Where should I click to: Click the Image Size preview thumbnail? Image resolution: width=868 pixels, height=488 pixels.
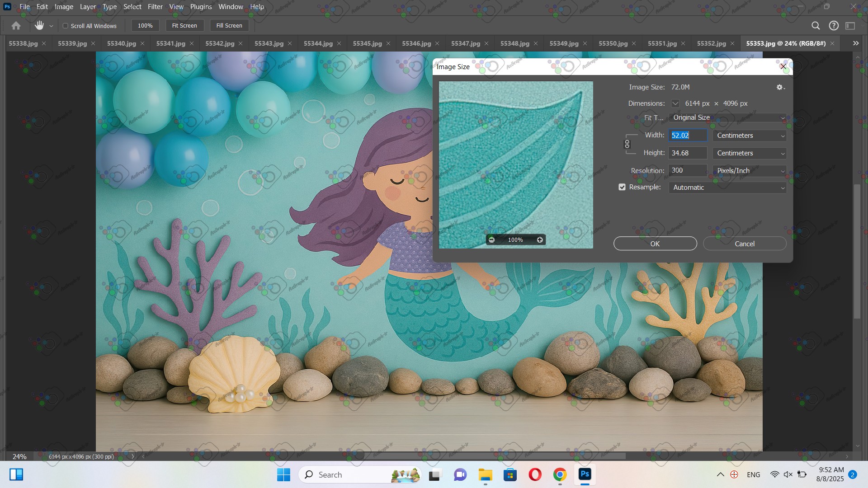pos(516,165)
